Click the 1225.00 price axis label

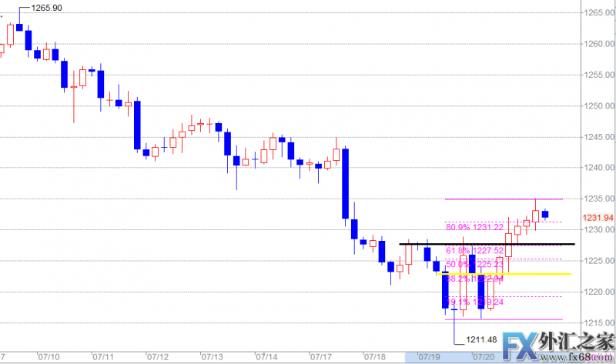pos(599,261)
